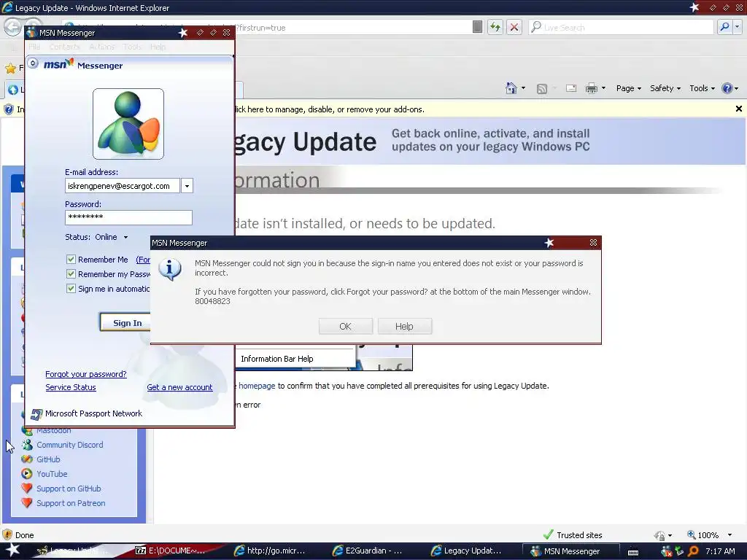Click the E-mail address input field

[x=123, y=186]
